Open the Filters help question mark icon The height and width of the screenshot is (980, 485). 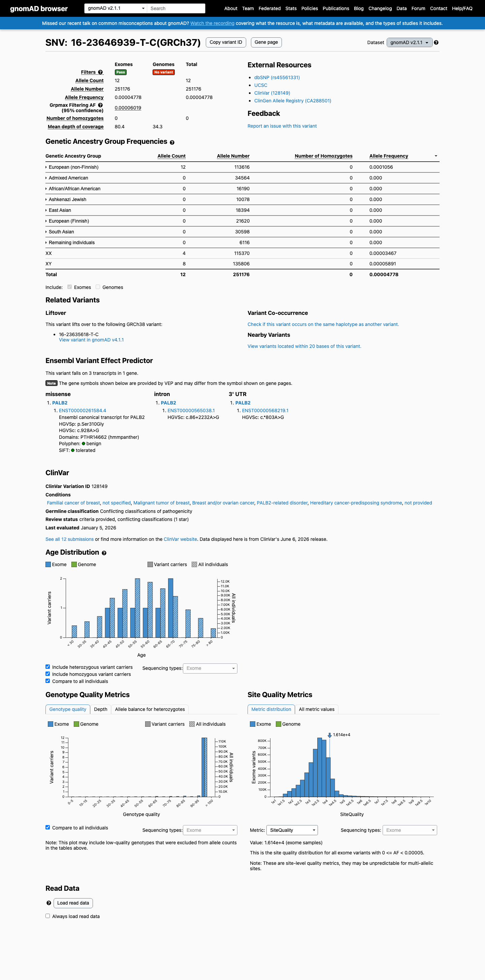point(100,72)
